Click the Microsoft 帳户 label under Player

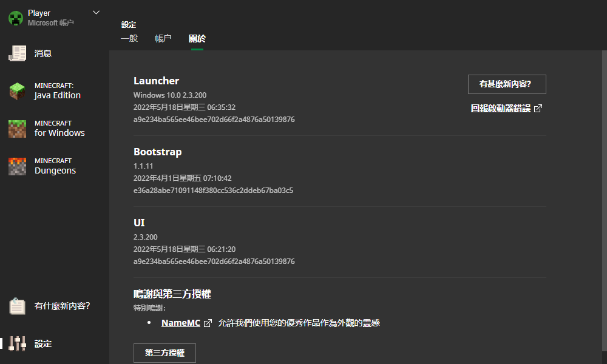pos(51,23)
